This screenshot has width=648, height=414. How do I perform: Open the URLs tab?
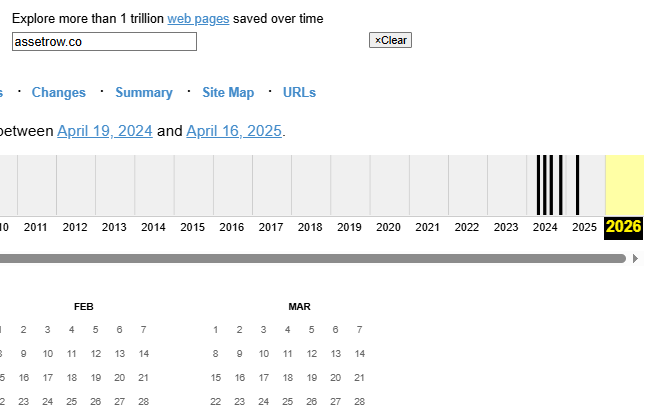[299, 92]
